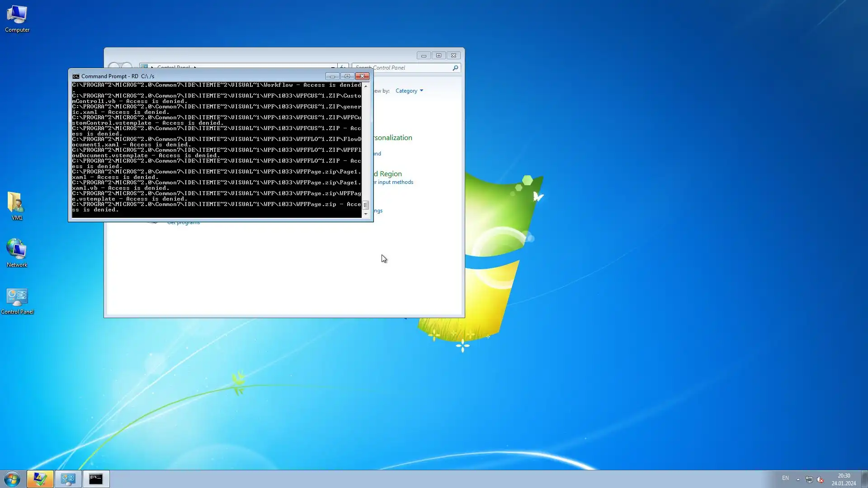The width and height of the screenshot is (868, 488).
Task: Click the network connection tray icon
Action: [x=809, y=479]
